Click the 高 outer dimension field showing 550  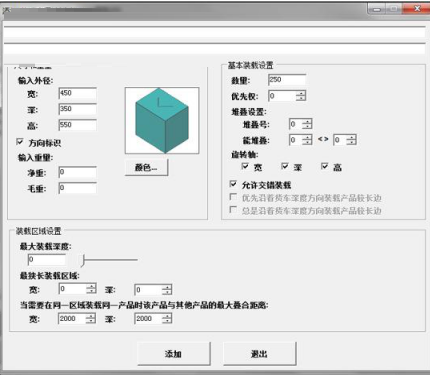[78, 125]
